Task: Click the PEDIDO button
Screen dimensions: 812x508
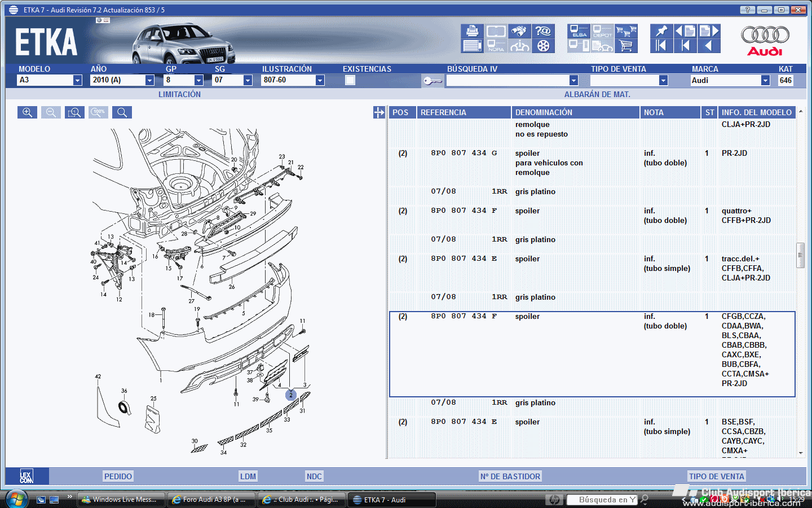Action: (118, 476)
